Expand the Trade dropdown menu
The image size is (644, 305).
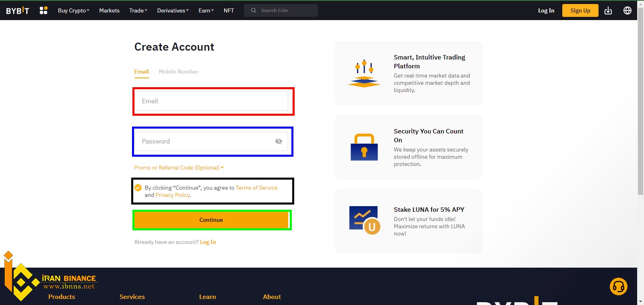[138, 10]
